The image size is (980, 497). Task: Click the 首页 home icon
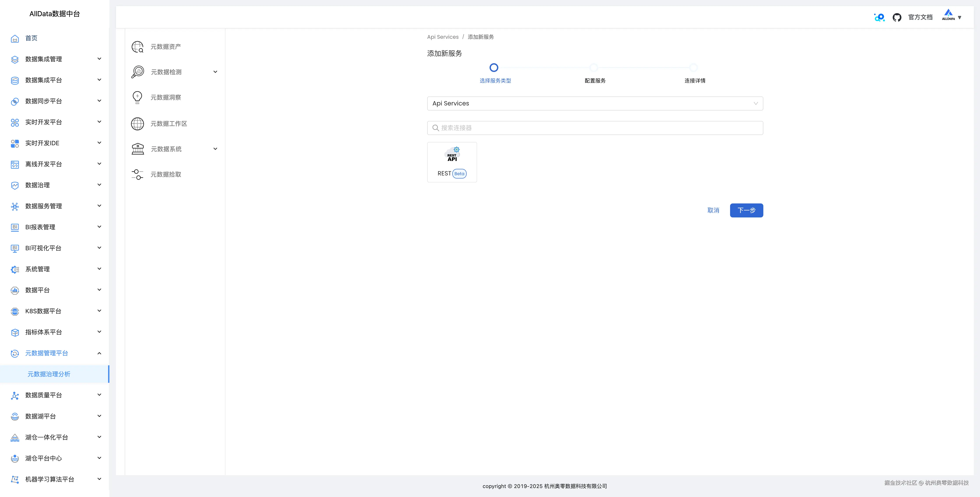point(15,38)
